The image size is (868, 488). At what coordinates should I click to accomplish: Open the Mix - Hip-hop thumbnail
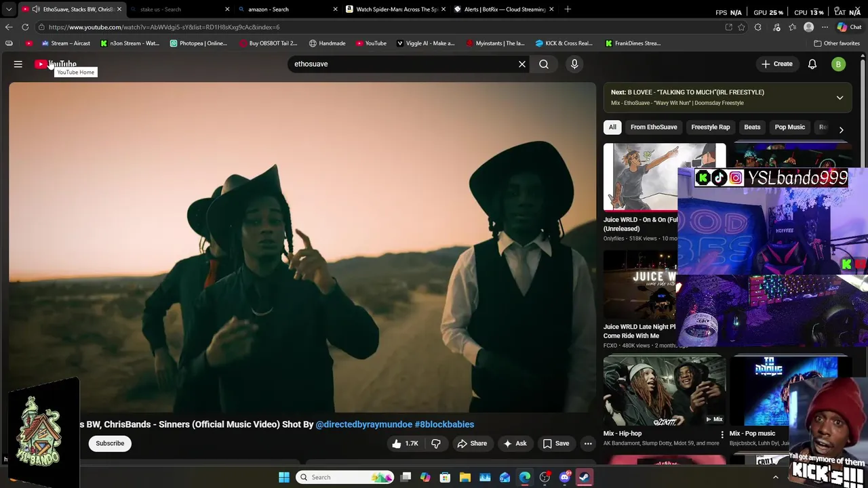(665, 390)
